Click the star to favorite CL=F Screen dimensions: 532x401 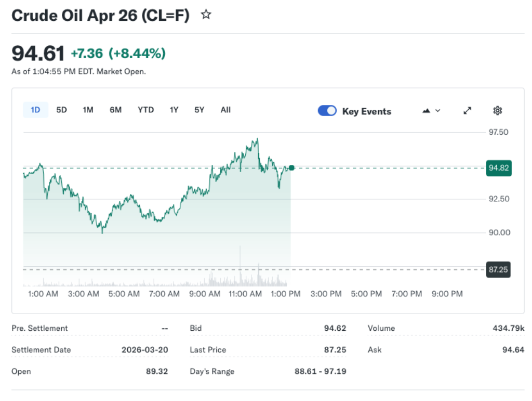pos(205,15)
